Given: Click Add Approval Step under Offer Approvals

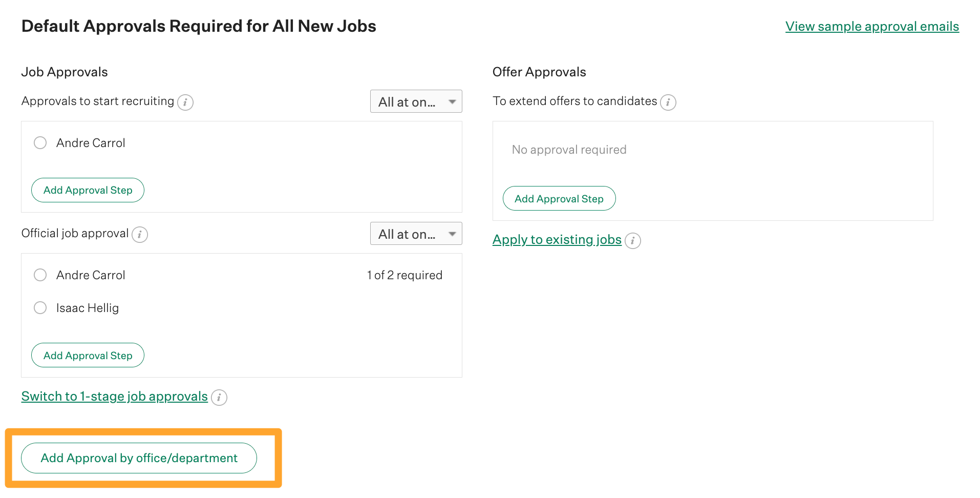Looking at the screenshot, I should tap(559, 198).
